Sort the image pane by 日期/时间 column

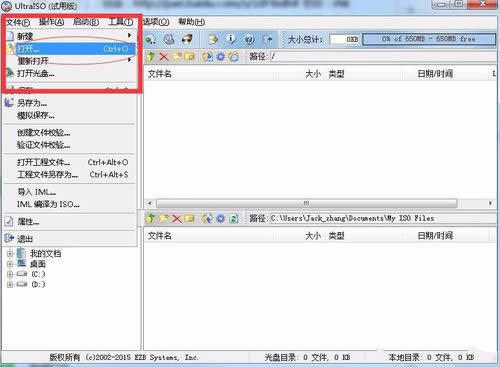(x=435, y=74)
